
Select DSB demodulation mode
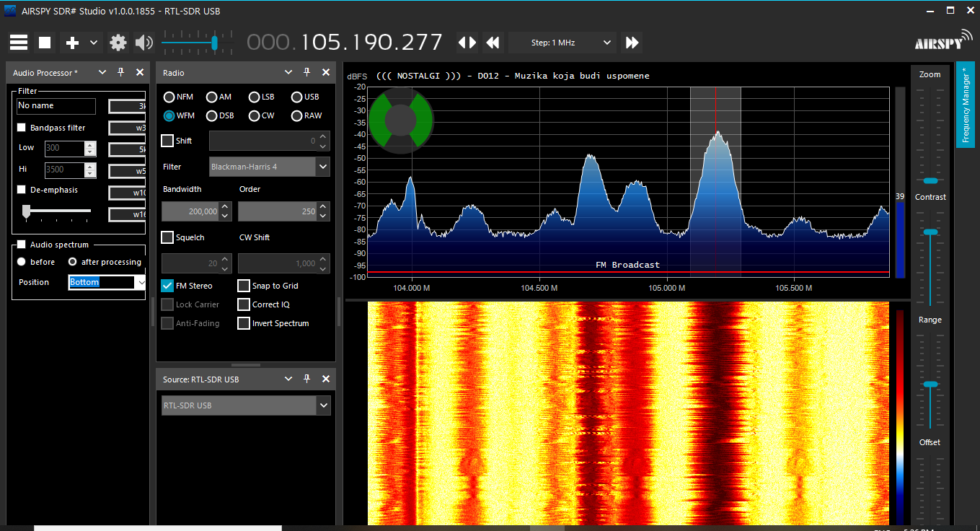coord(220,115)
